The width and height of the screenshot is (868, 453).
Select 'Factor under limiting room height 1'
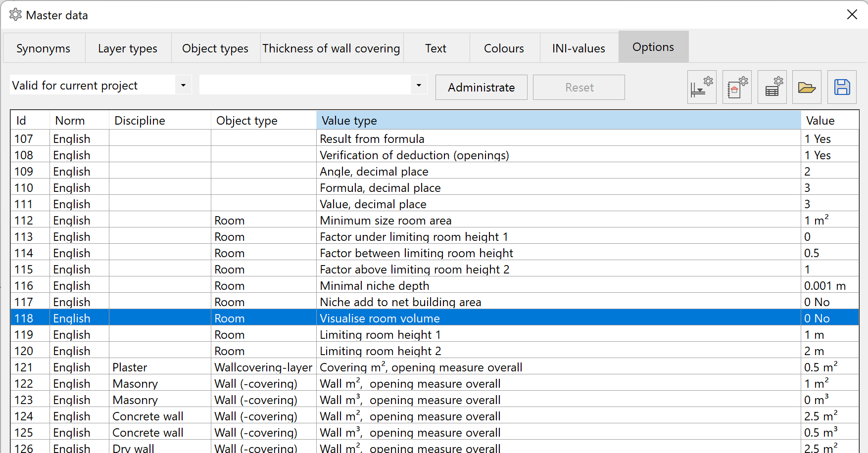tap(434, 236)
